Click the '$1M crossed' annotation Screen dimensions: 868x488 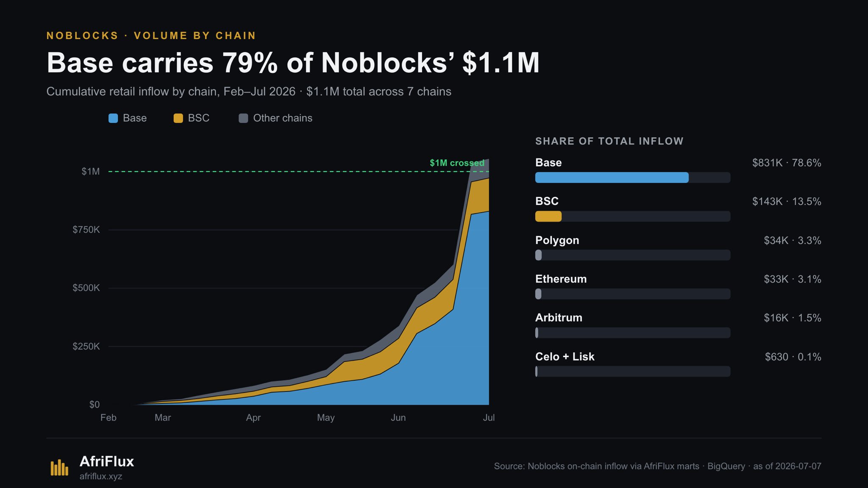pos(457,163)
